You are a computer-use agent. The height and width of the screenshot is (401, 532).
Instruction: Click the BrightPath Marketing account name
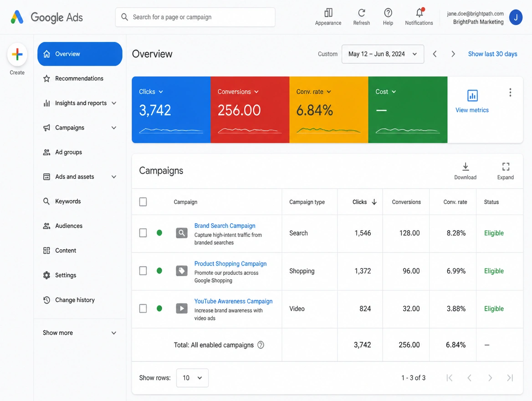(478, 22)
